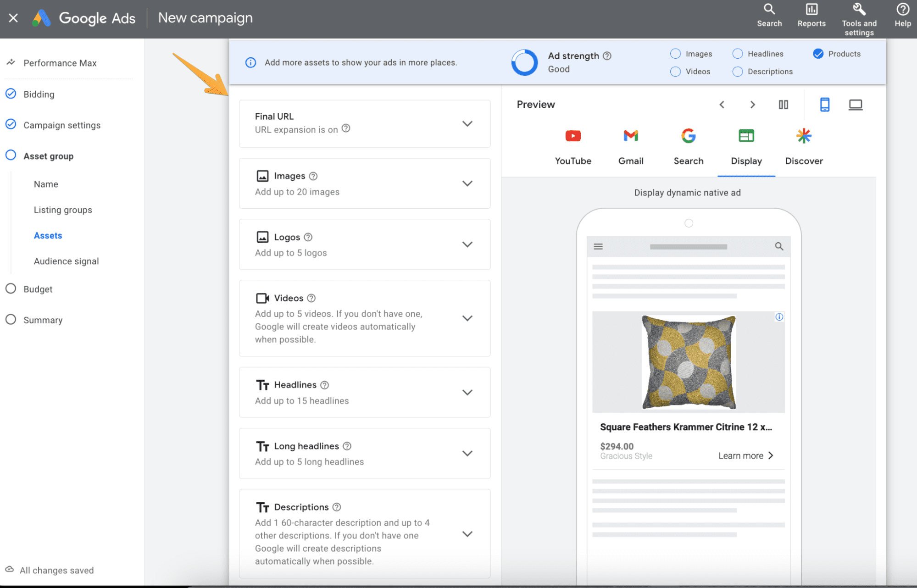Click the ad info icon on pillow ad

click(x=779, y=317)
